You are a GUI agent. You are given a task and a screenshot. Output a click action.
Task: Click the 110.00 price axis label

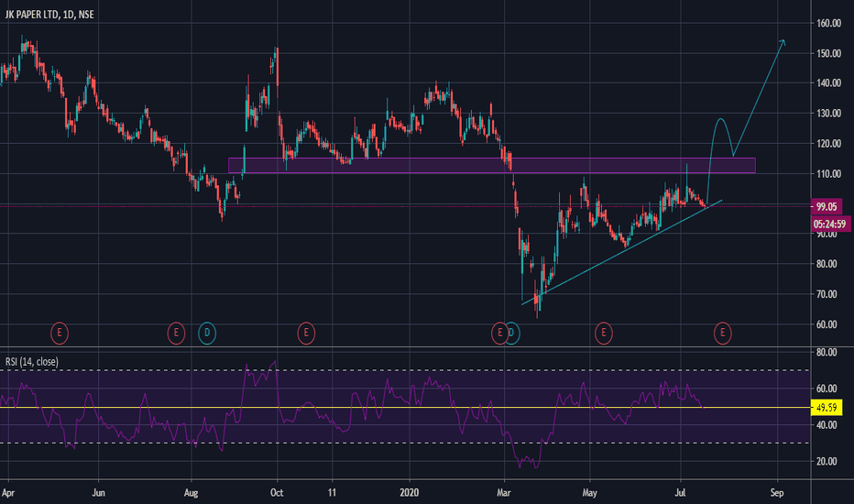click(828, 174)
